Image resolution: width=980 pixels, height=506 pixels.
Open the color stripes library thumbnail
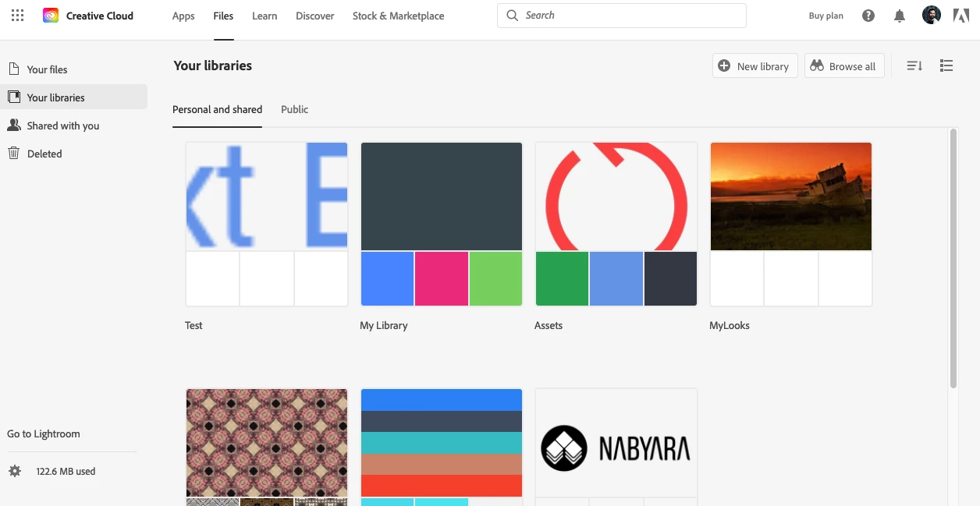pos(442,443)
